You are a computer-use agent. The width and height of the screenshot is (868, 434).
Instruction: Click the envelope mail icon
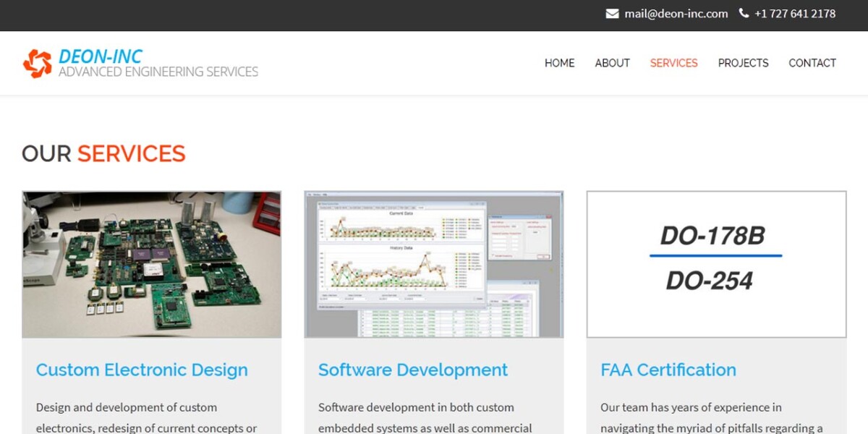[x=612, y=14]
